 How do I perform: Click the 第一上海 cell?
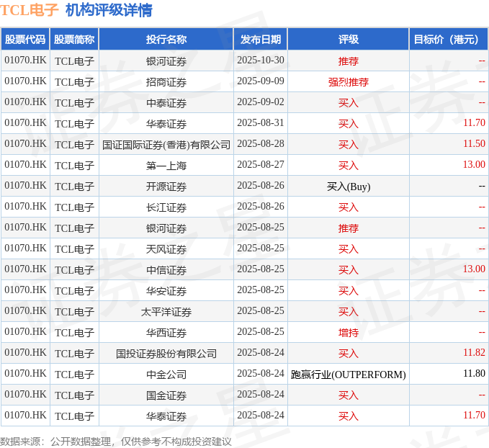point(166,166)
